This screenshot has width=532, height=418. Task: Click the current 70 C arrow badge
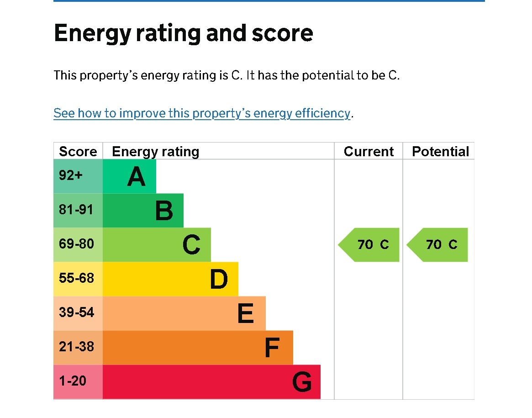(x=370, y=245)
